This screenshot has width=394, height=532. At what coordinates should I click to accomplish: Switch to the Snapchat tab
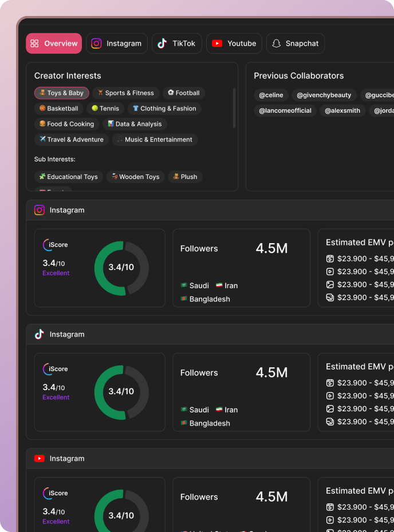pyautogui.click(x=295, y=43)
